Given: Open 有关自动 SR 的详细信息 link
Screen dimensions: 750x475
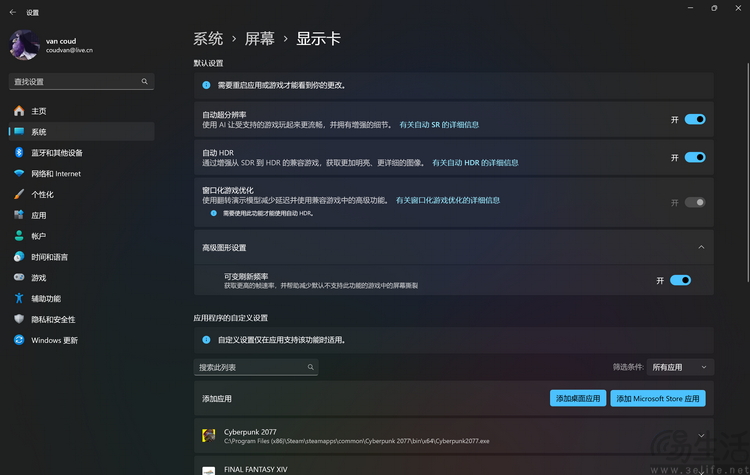Looking at the screenshot, I should pos(439,125).
